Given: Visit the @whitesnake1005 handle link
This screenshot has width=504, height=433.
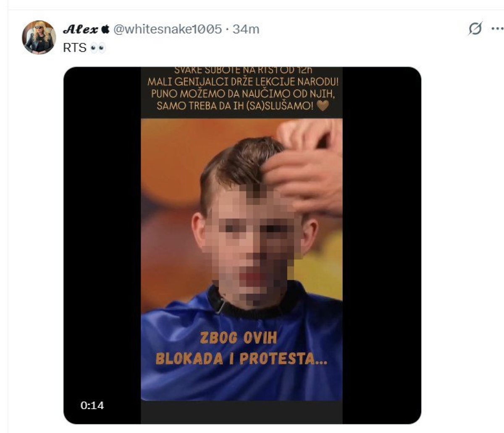Looking at the screenshot, I should tap(167, 29).
